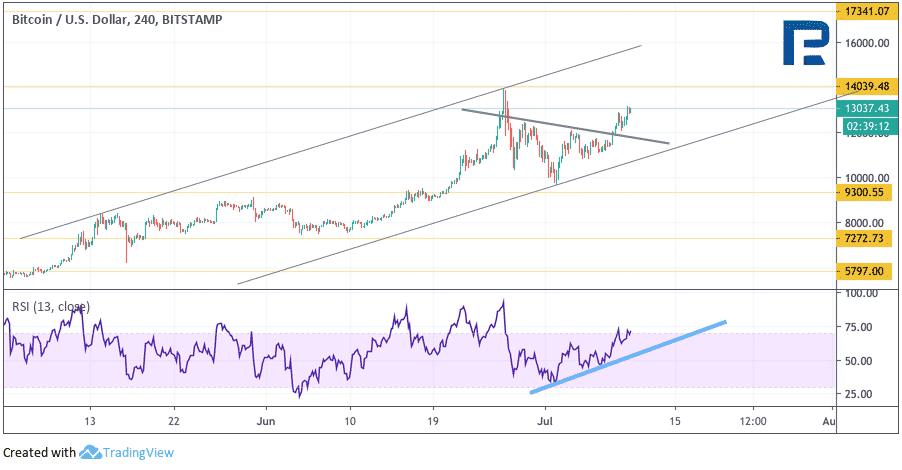Viewport: 902px width, 470px height.
Task: Click the 7272.73 price level label
Action: (864, 238)
